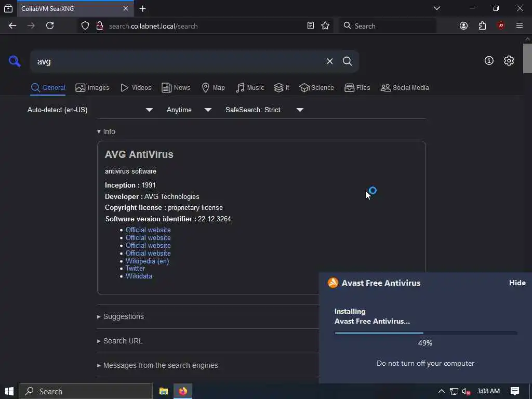Viewport: 532px width, 399px height.
Task: Click the AVG AntiVirus heading
Action: point(139,154)
